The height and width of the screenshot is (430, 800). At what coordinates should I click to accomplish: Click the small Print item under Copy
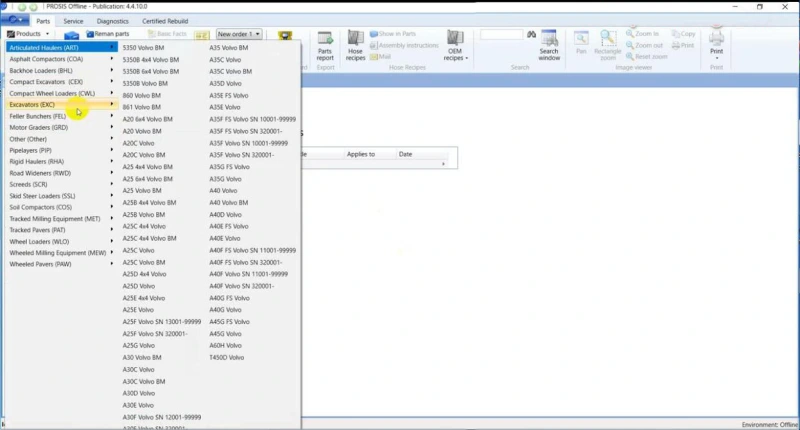pyautogui.click(x=683, y=45)
